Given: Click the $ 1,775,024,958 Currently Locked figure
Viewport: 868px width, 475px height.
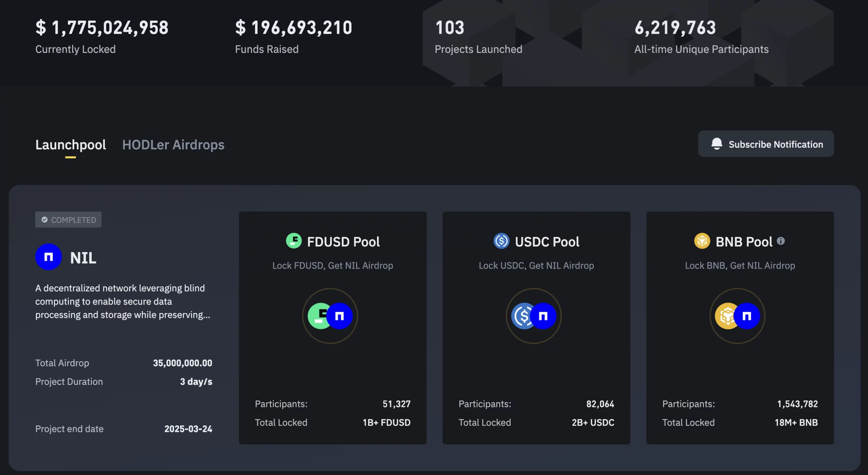Looking at the screenshot, I should (102, 27).
